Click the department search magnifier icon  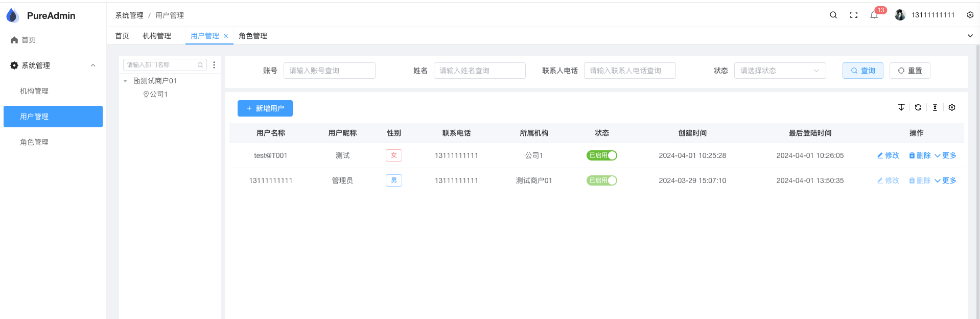pyautogui.click(x=200, y=65)
